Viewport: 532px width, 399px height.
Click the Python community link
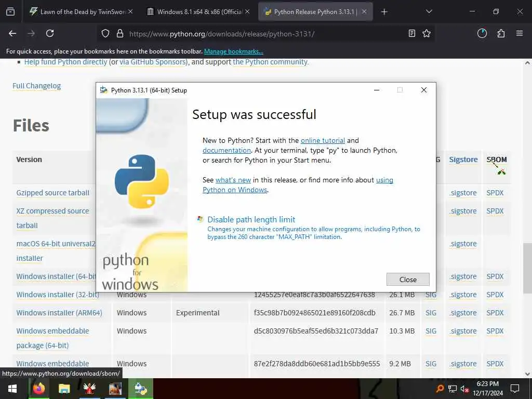270,62
